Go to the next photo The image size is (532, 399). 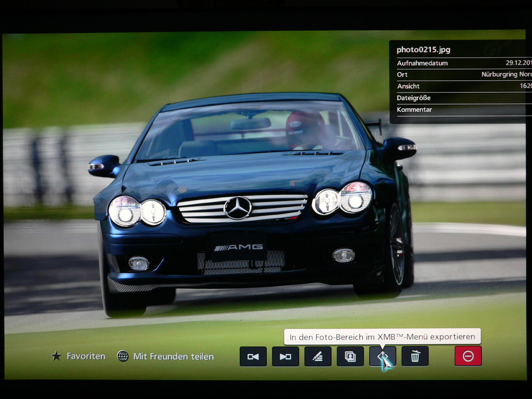[286, 356]
